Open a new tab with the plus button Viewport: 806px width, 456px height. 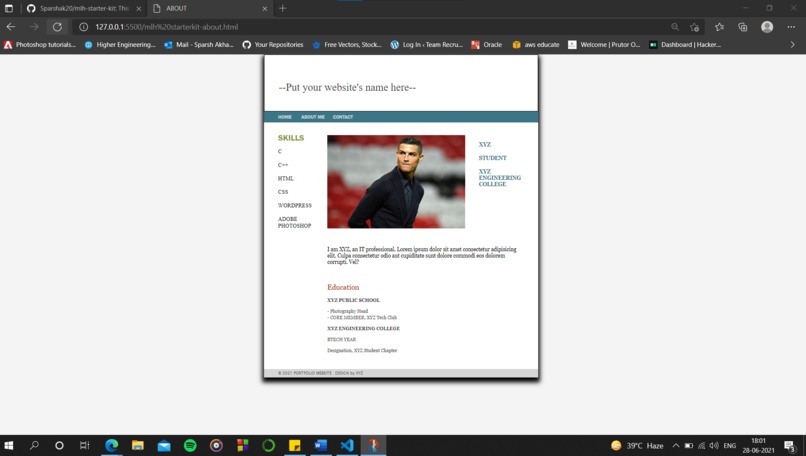tap(282, 8)
